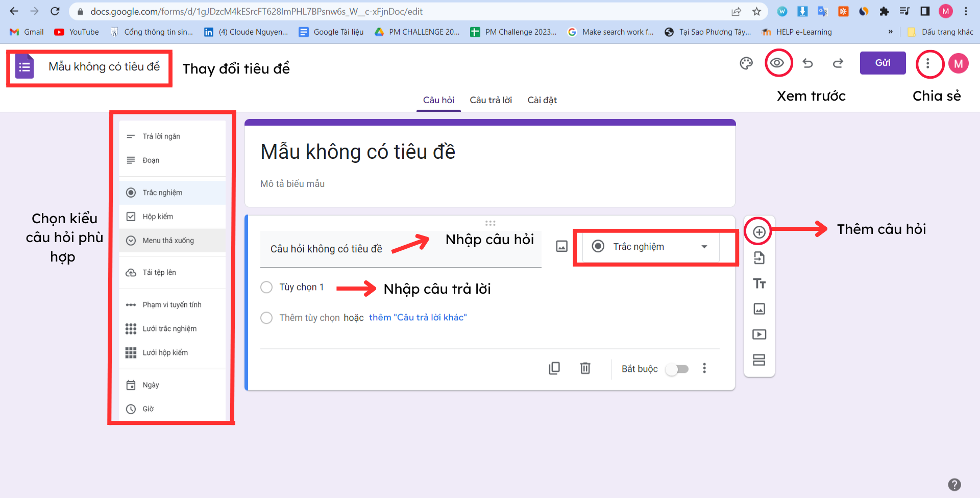Open the theme customization palette icon

click(x=746, y=63)
